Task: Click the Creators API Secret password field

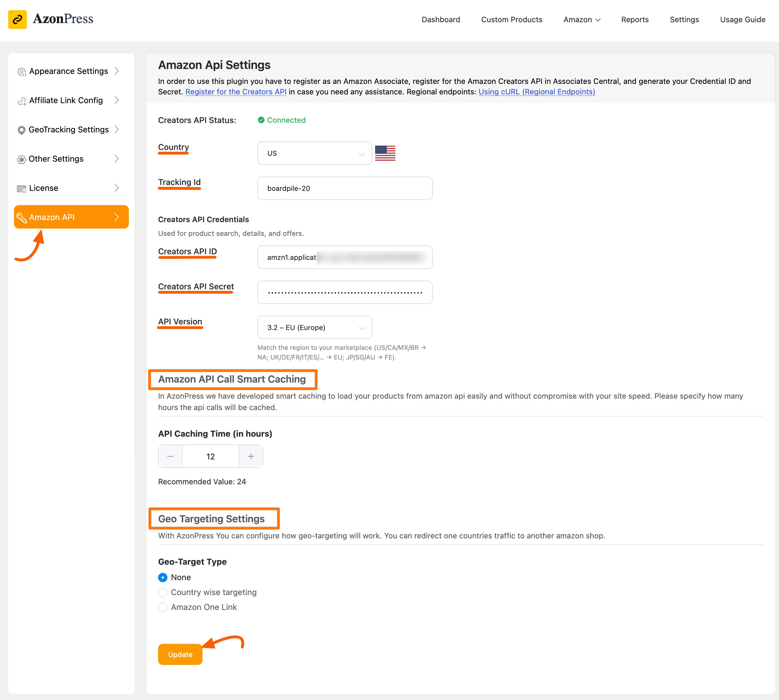Action: point(345,292)
